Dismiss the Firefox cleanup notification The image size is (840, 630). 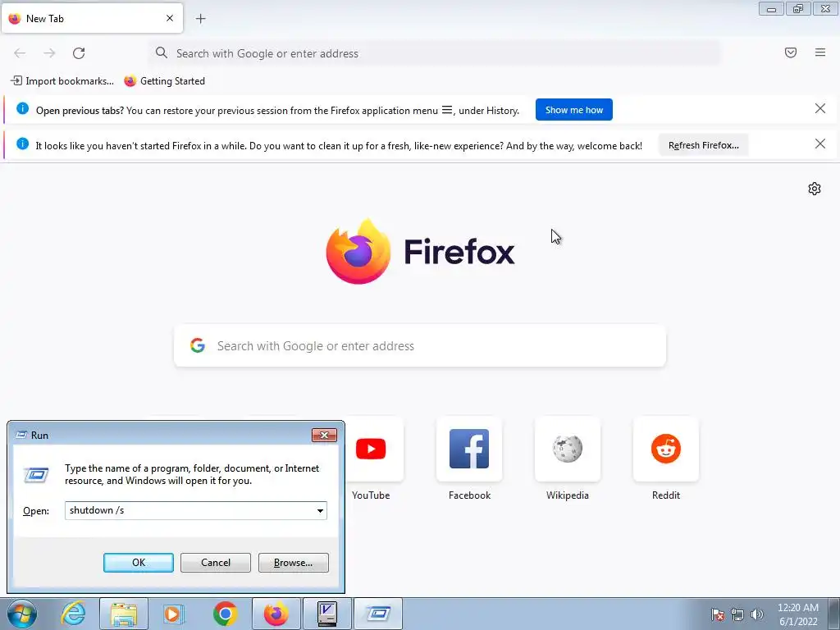pos(820,144)
